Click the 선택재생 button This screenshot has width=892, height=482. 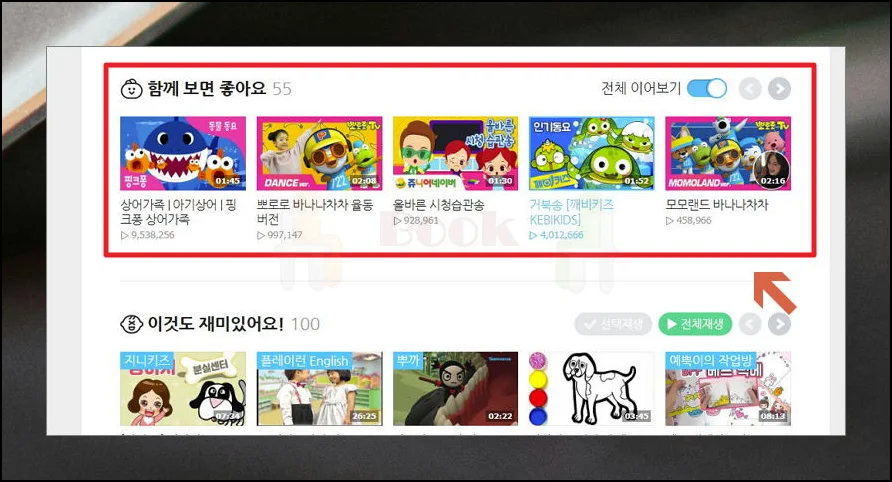coord(613,324)
